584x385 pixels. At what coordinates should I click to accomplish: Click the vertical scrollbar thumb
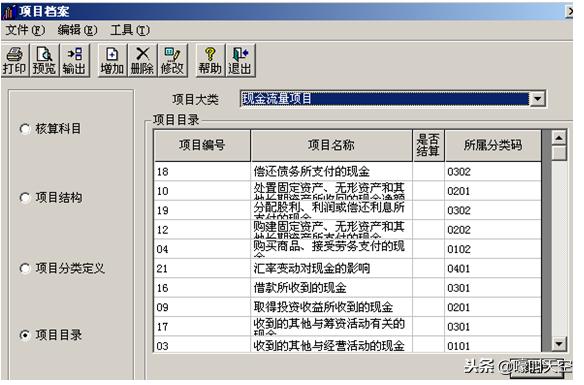559,153
